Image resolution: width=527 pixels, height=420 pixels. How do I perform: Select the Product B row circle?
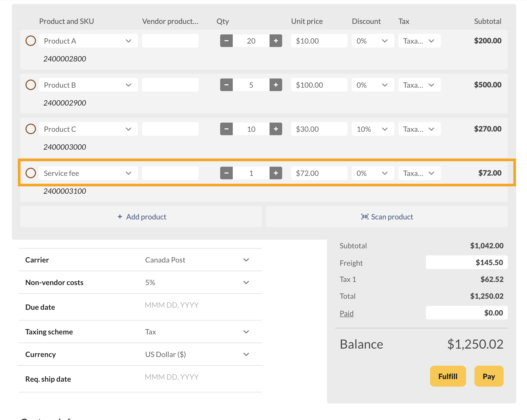point(31,85)
